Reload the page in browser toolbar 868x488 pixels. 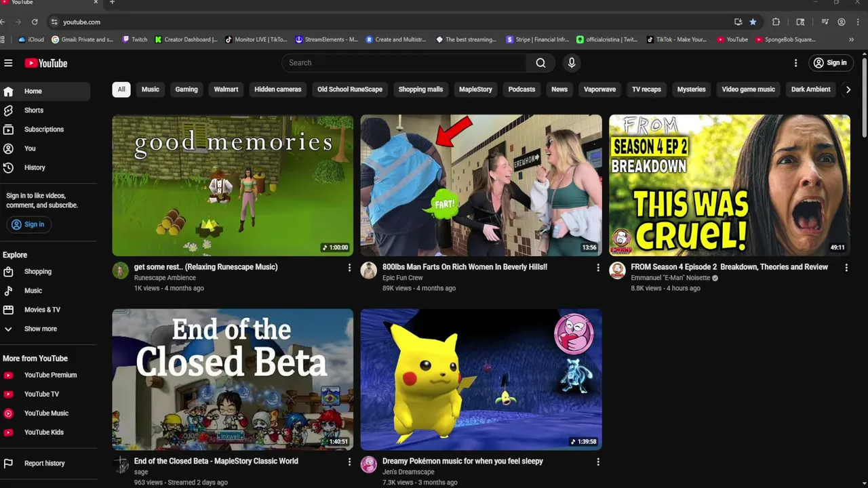click(35, 22)
